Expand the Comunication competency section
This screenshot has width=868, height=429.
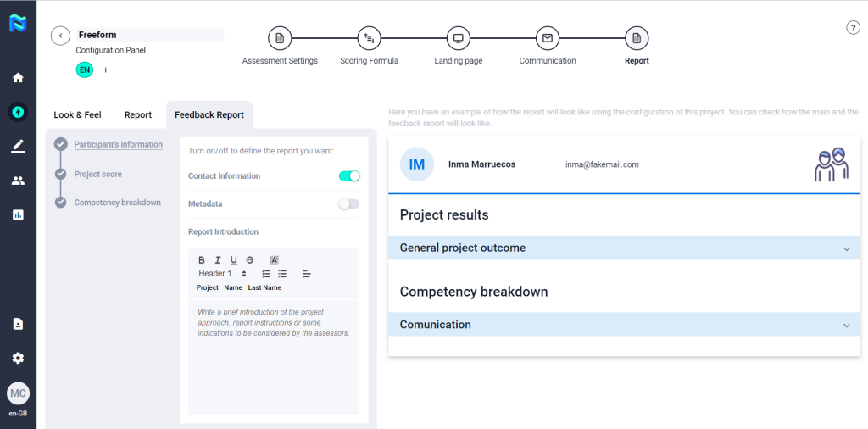[x=846, y=325]
